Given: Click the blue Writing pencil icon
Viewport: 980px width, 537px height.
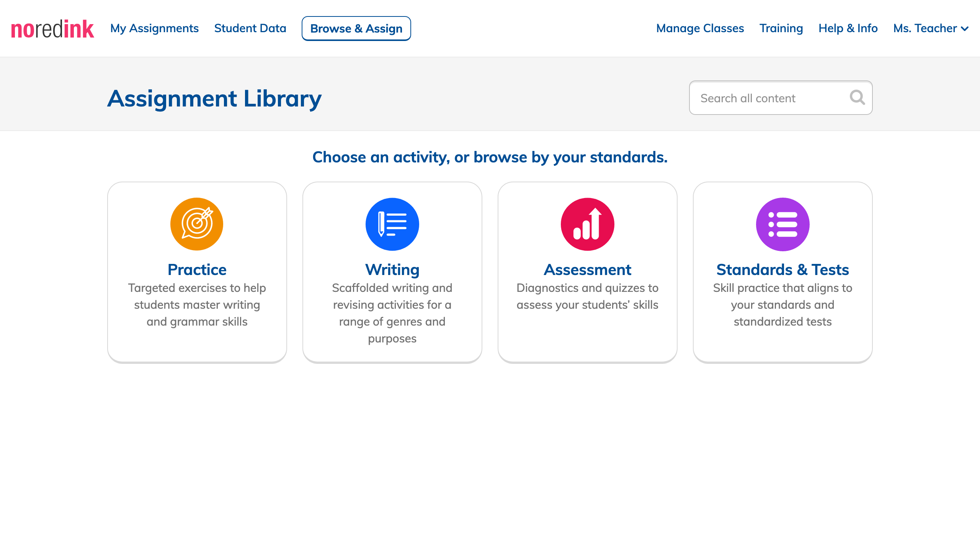Looking at the screenshot, I should coord(392,224).
